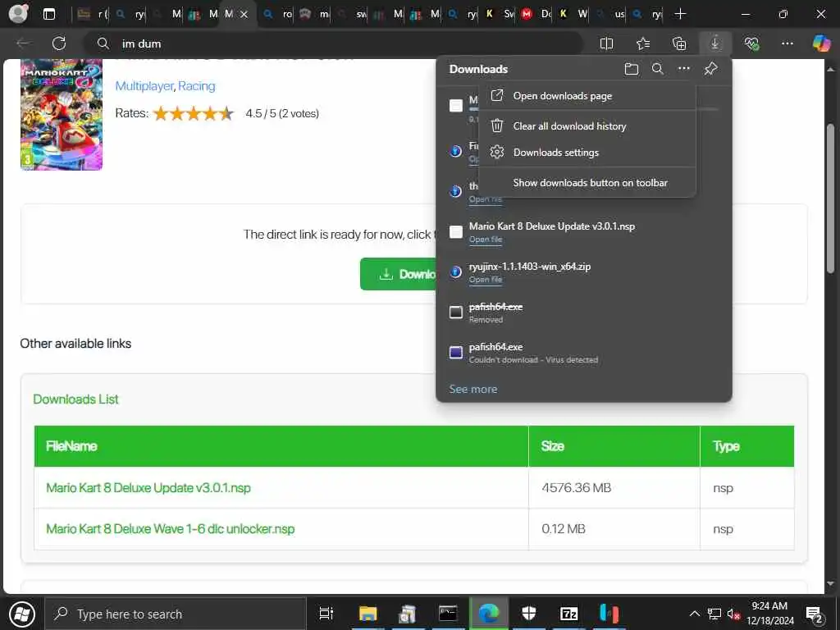Open the terminal window taskbar icon
The image size is (840, 630).
pos(448,614)
